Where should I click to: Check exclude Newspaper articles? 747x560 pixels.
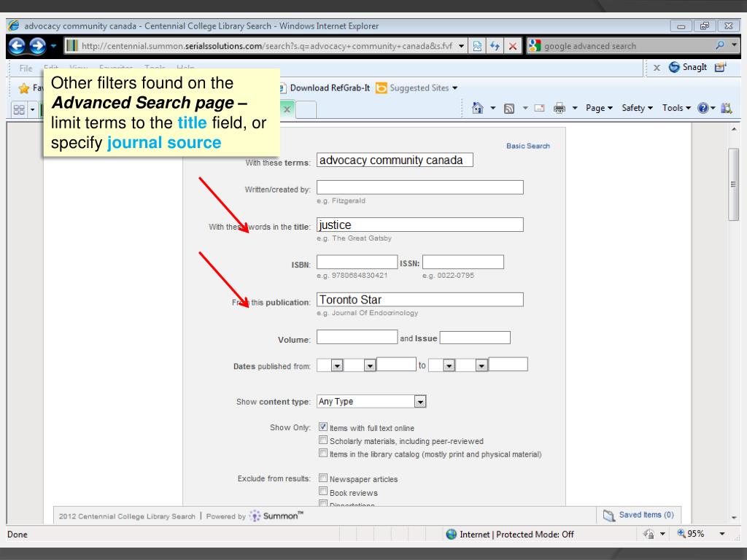(323, 478)
